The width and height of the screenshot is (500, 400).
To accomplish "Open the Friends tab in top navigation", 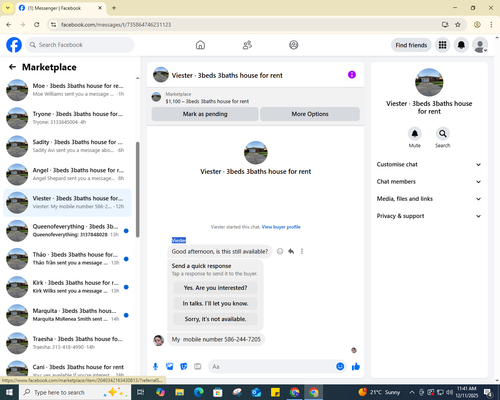I will (247, 45).
